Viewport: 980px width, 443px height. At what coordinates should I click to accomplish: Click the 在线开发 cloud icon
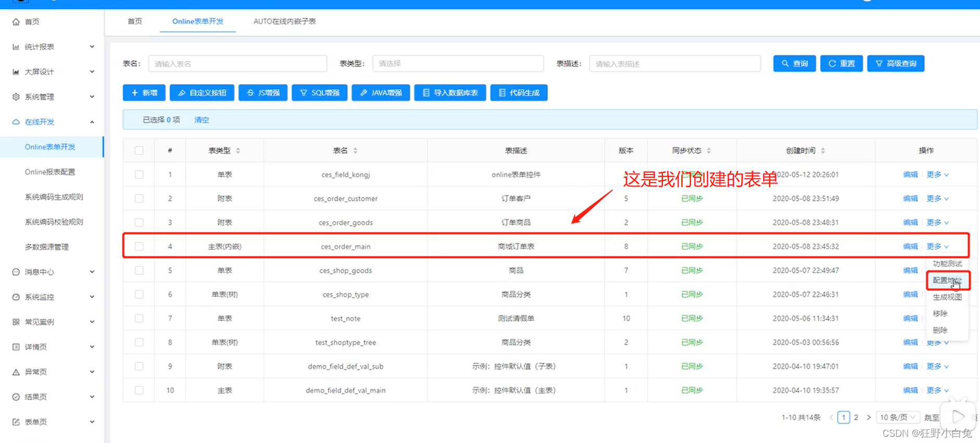16,122
